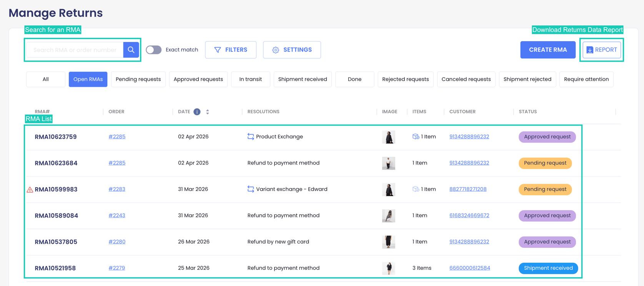Click items box icon in RMA10599983 row
This screenshot has height=286, width=644.
416,189
